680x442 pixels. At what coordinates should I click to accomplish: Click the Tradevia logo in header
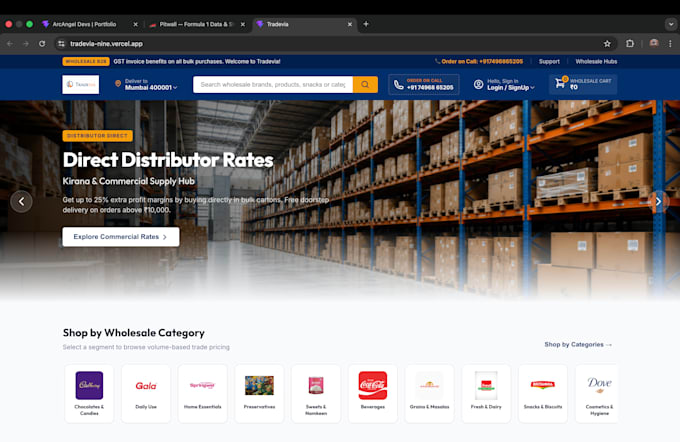click(81, 85)
